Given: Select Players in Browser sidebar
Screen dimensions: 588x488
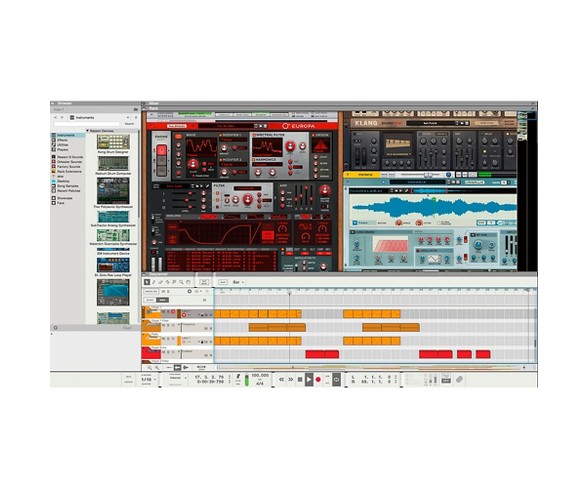Looking at the screenshot, I should tap(63, 149).
